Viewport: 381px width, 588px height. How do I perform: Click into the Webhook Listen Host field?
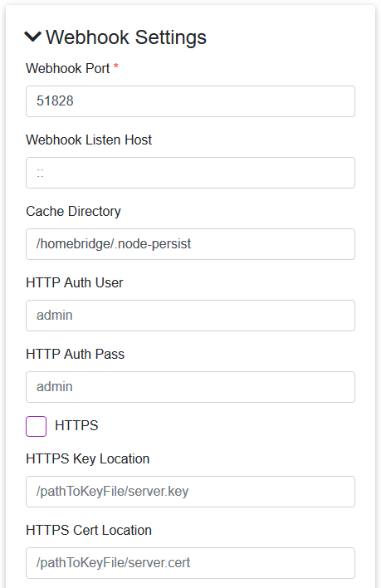(x=190, y=173)
